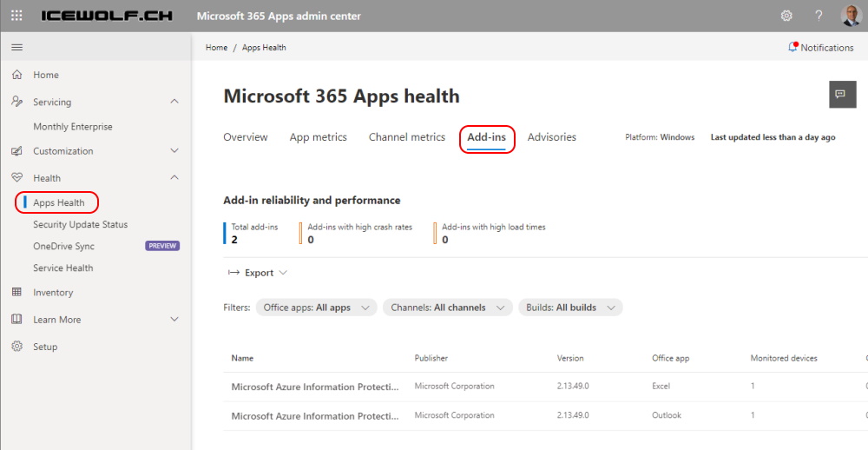Click the Platform: Windows label
Screen dimensions: 868x450
[x=660, y=137]
